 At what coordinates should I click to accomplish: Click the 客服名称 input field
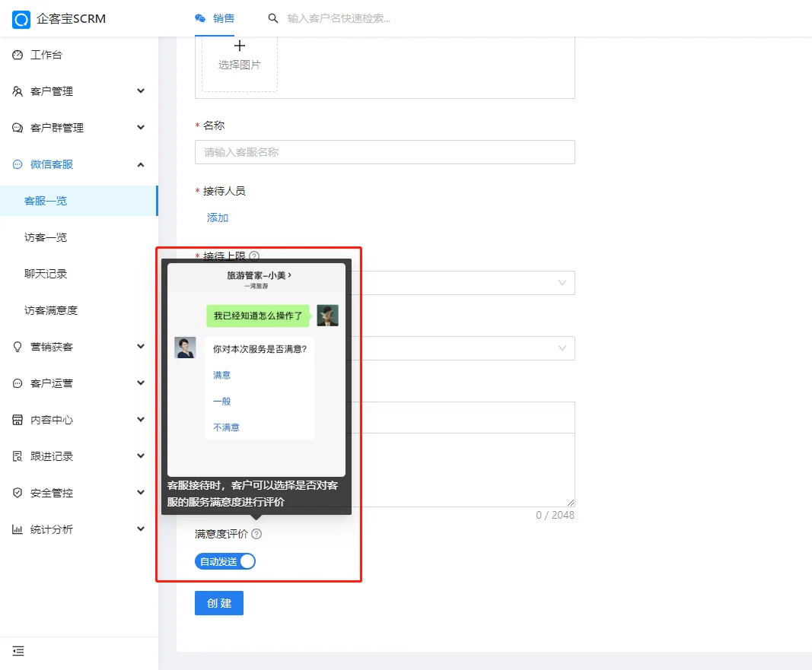click(385, 152)
